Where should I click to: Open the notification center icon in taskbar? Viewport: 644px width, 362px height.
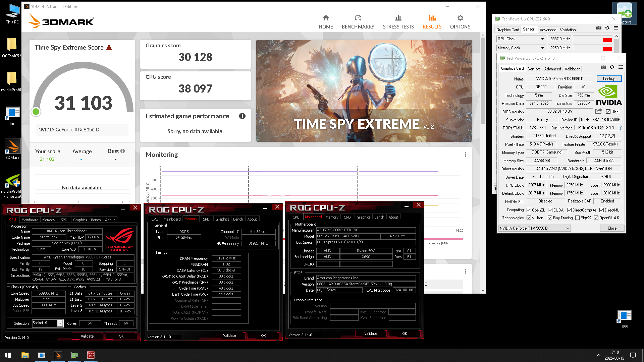(633, 355)
